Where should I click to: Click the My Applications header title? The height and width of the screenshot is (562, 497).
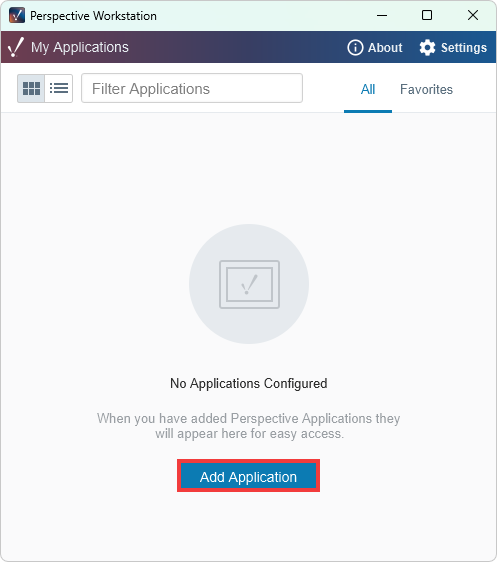click(x=80, y=47)
